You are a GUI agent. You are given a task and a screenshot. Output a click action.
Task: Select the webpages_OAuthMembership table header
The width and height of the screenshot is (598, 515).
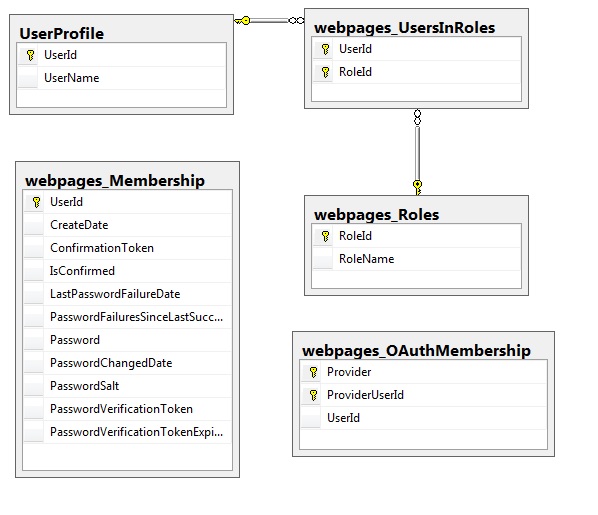coord(416,351)
